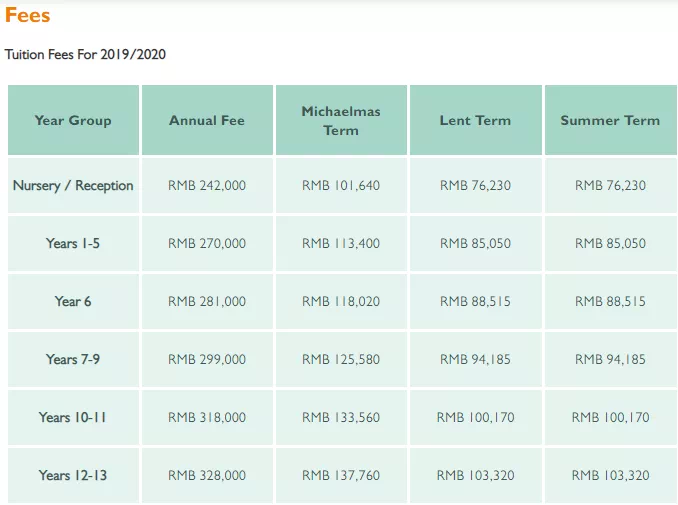Click the Years 10-11 row label
Image resolution: width=678 pixels, height=505 pixels.
tap(73, 417)
